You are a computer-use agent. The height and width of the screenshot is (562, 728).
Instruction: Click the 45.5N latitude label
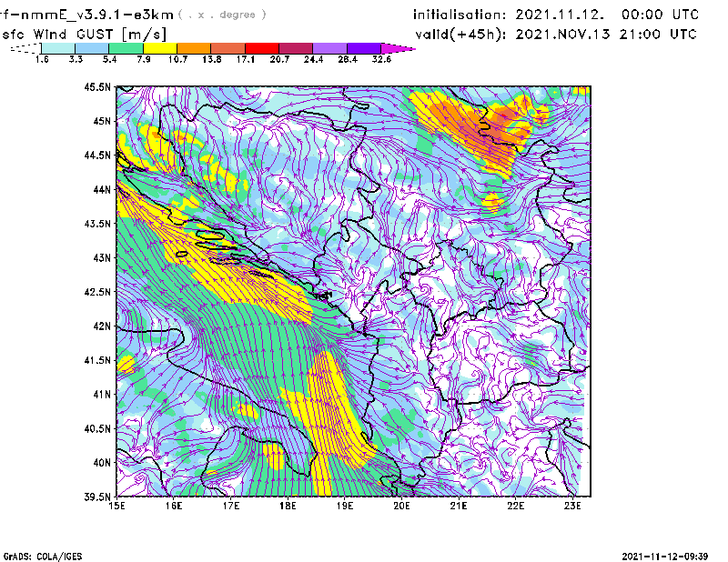pyautogui.click(x=97, y=86)
